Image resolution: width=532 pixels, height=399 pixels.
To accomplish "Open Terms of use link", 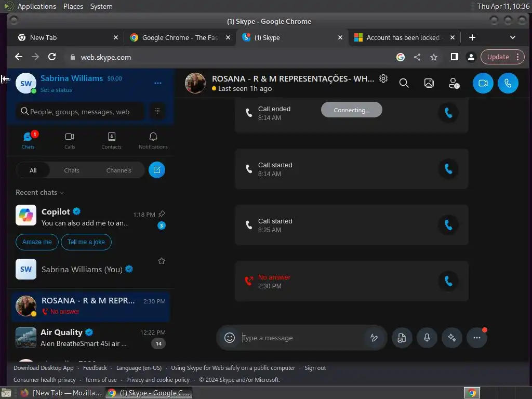I will 101,380.
